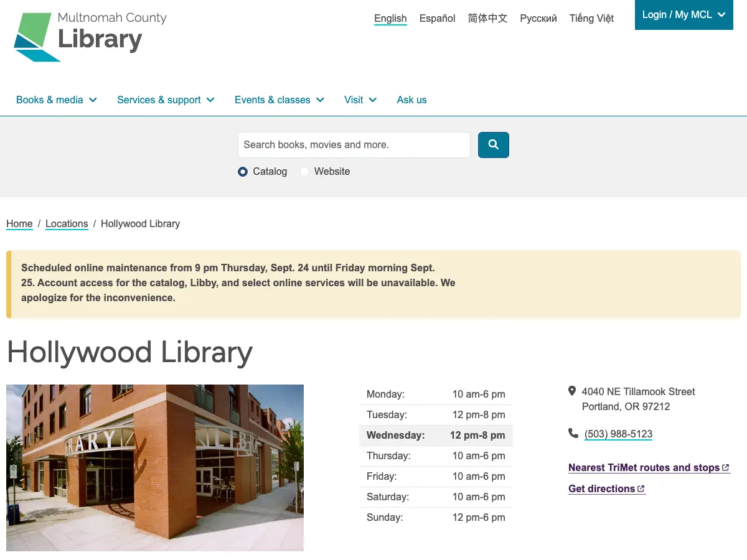Expand the Services & support menu
This screenshot has height=560, width=747.
point(166,100)
